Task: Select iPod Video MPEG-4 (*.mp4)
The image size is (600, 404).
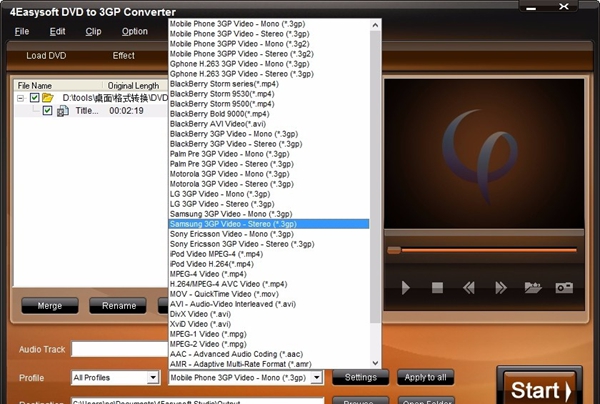Action: 269,254
